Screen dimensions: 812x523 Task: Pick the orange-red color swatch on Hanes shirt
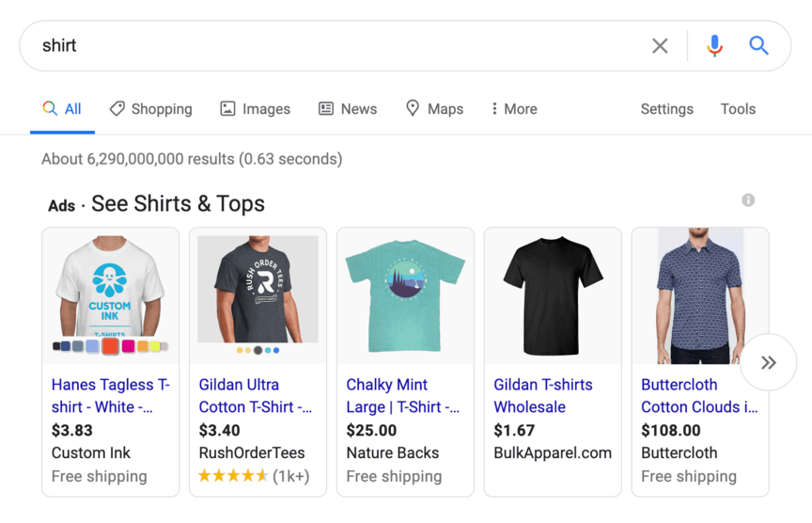(110, 346)
